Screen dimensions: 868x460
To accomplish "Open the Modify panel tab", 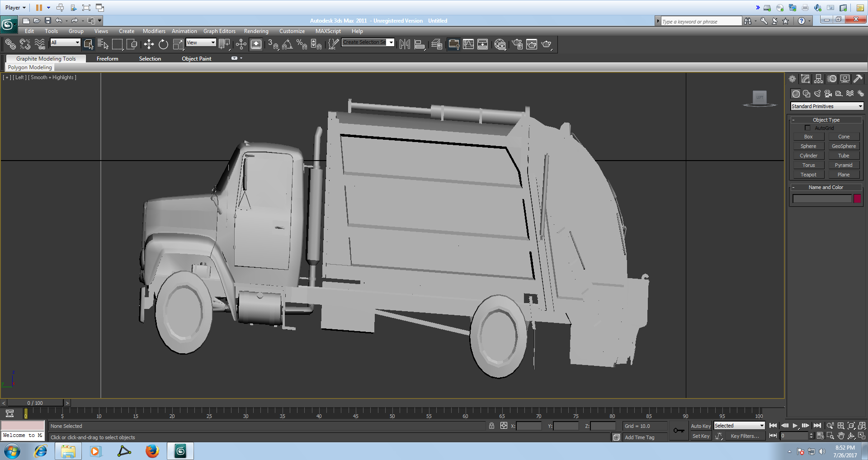I will [x=805, y=79].
